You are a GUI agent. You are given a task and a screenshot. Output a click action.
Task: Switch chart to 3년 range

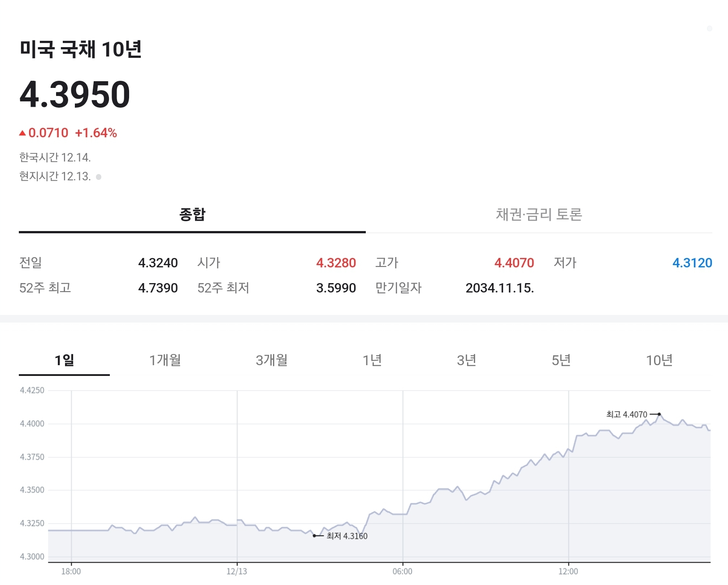(467, 360)
